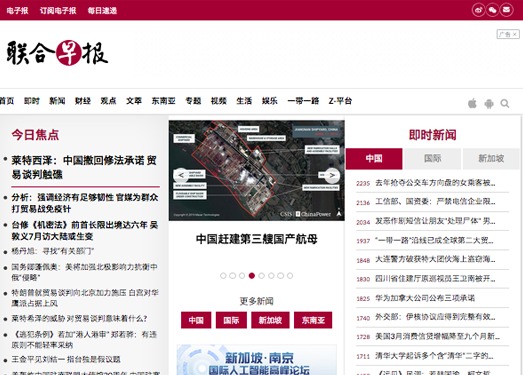
Task: Select the third carousel dot
Action: (242, 276)
